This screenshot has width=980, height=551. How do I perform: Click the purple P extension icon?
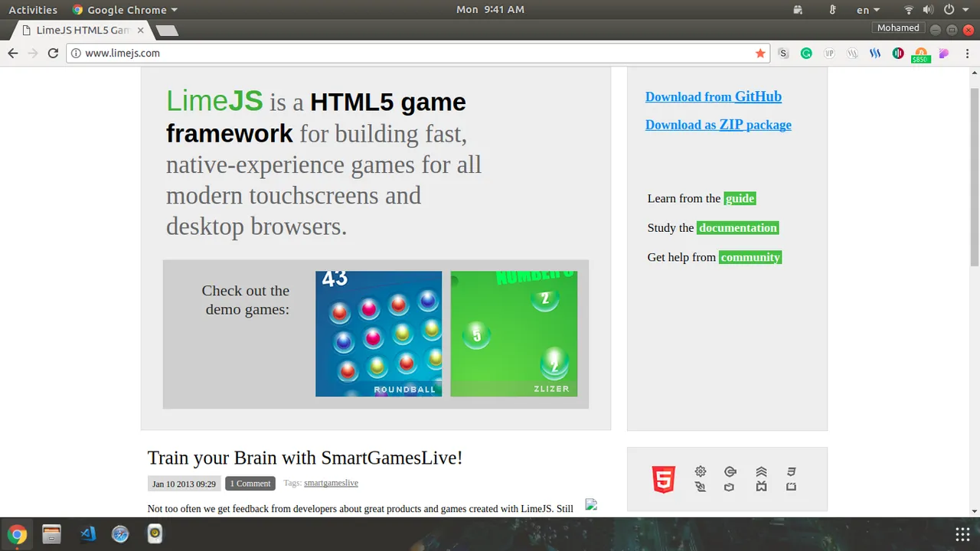944,53
